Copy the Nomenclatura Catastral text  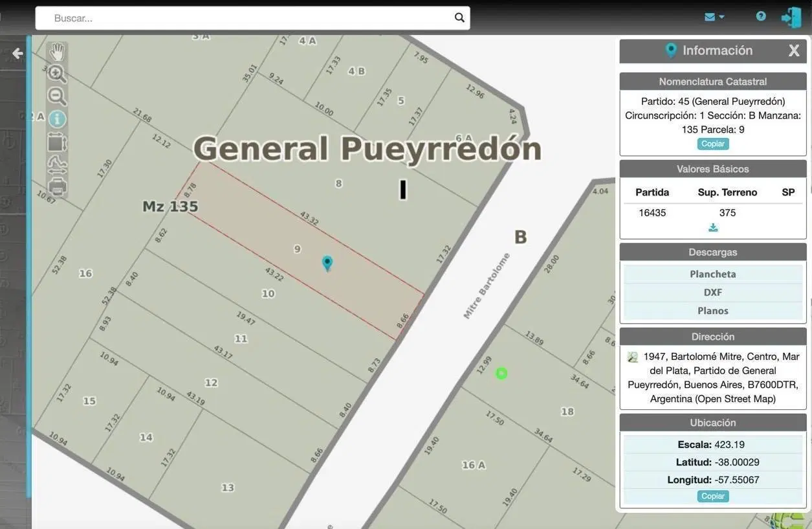coord(713,144)
